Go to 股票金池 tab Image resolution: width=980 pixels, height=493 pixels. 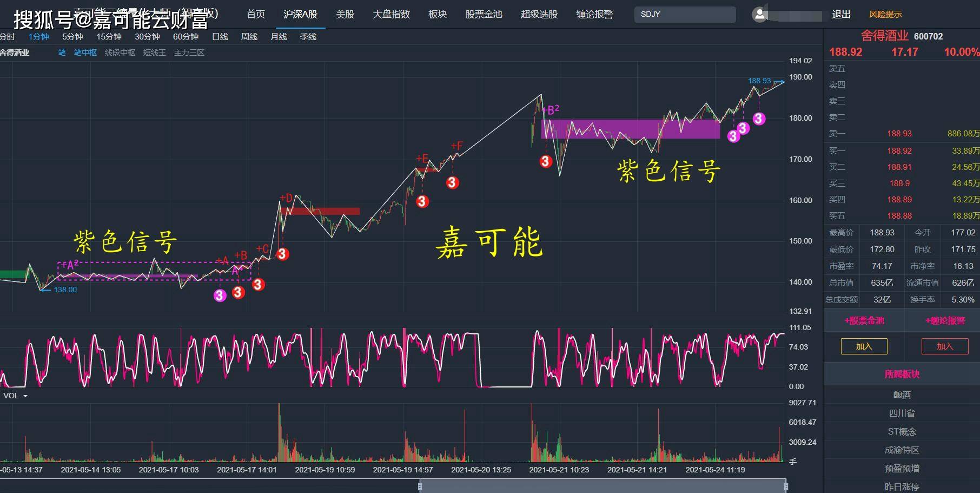(x=484, y=14)
